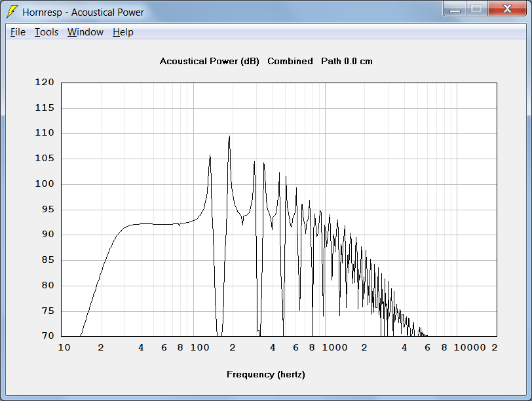Click the 80 value on the dB axis
Viewport: 532px width, 401px height.
[x=48, y=285]
